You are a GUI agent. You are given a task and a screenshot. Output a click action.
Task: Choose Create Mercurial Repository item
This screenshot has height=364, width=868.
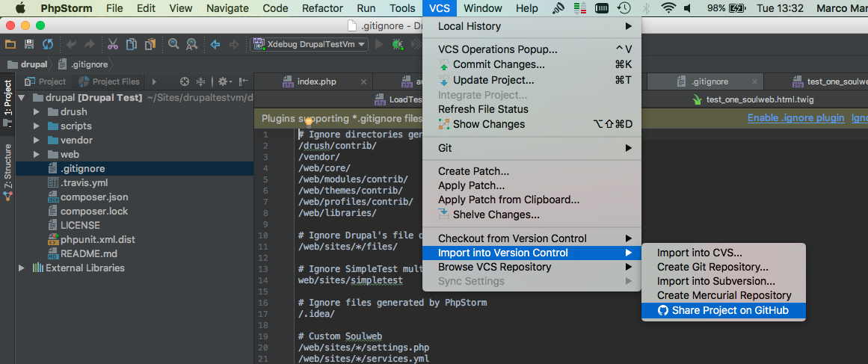click(723, 296)
